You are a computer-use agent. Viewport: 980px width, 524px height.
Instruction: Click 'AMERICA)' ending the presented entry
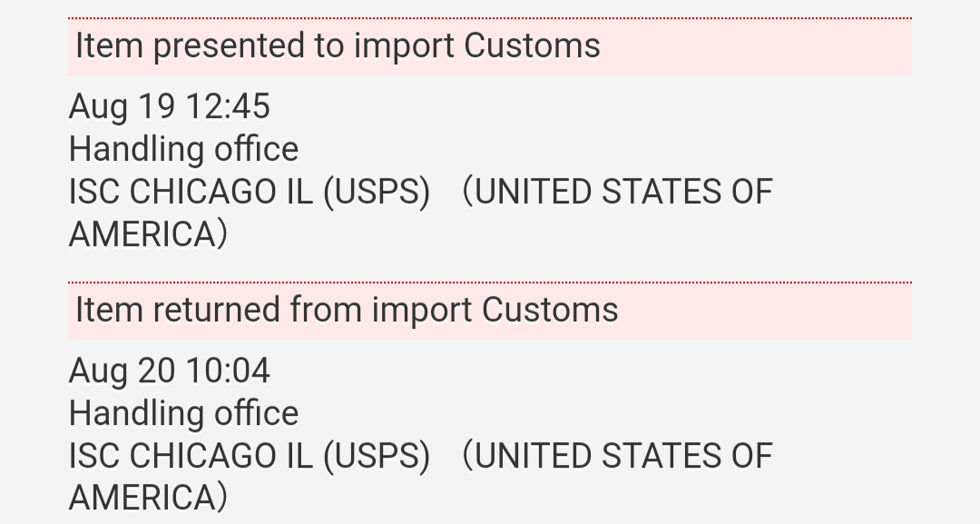148,234
